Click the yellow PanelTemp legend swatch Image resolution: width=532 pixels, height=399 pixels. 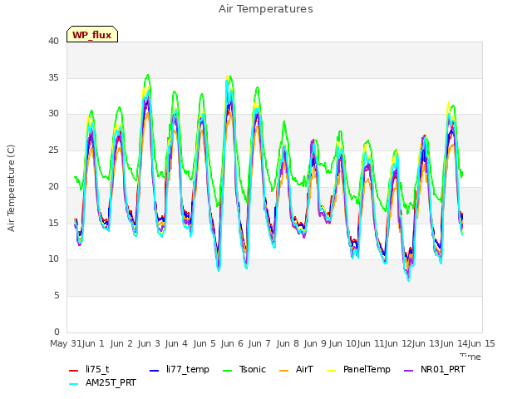pos(331,371)
